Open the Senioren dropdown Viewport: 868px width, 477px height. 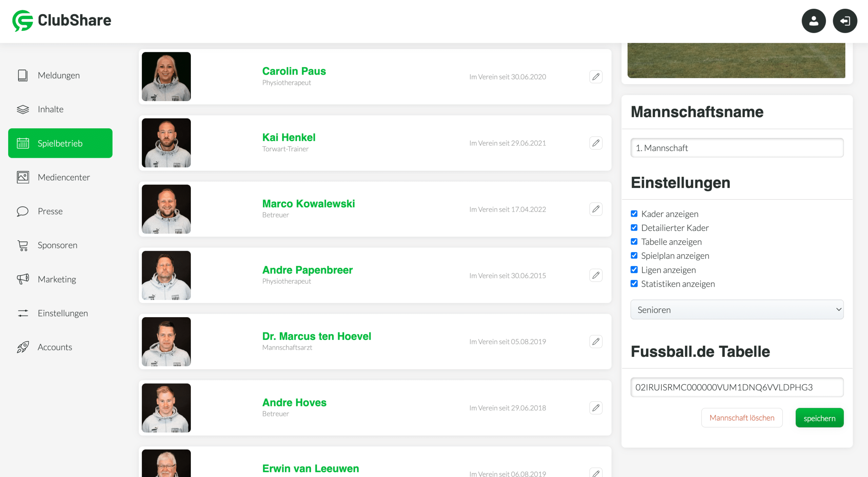click(737, 310)
